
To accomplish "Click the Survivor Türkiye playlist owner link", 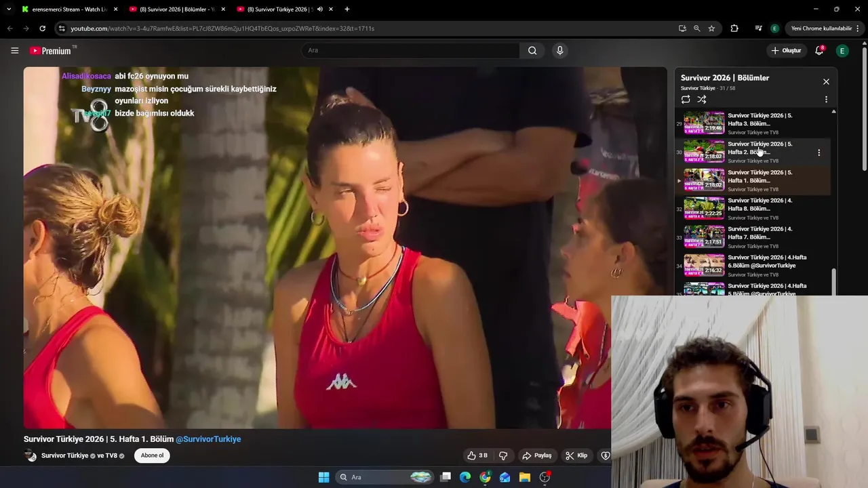I will pyautogui.click(x=698, y=88).
